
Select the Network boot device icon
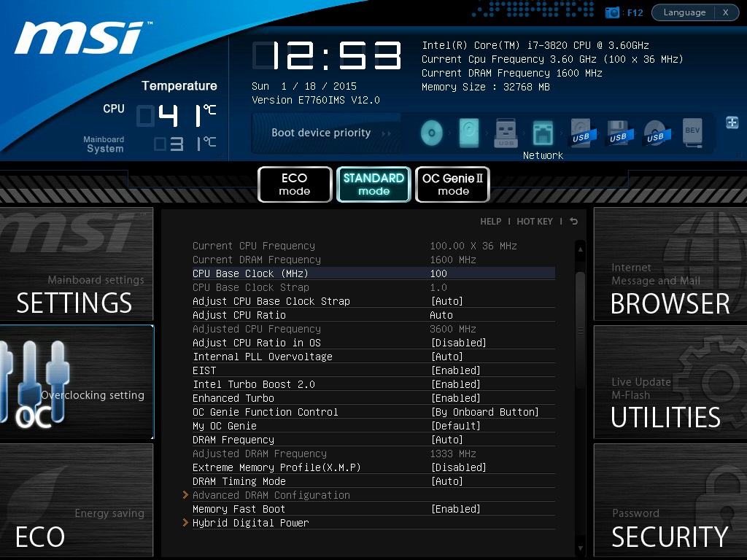tap(543, 133)
